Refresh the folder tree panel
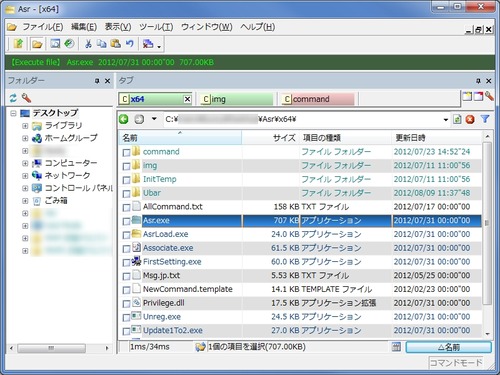 [x=13, y=98]
